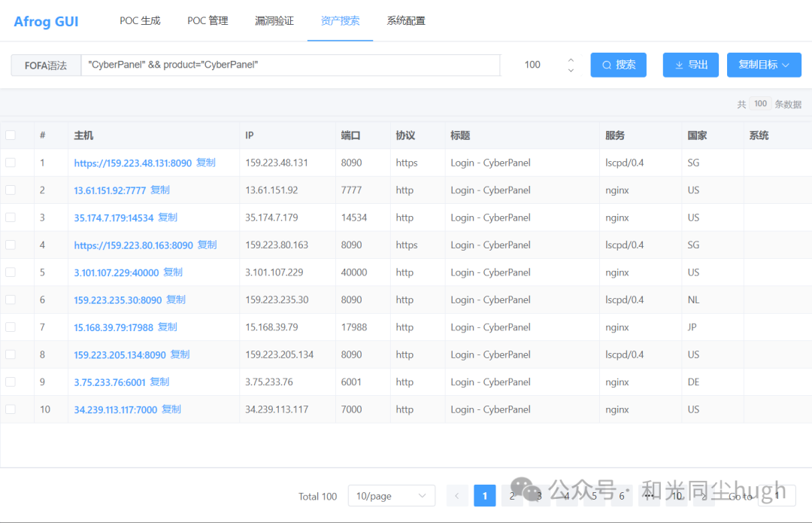Screen dimensions: 812x523
Task: Select page 1 in pagination
Action: (x=485, y=496)
